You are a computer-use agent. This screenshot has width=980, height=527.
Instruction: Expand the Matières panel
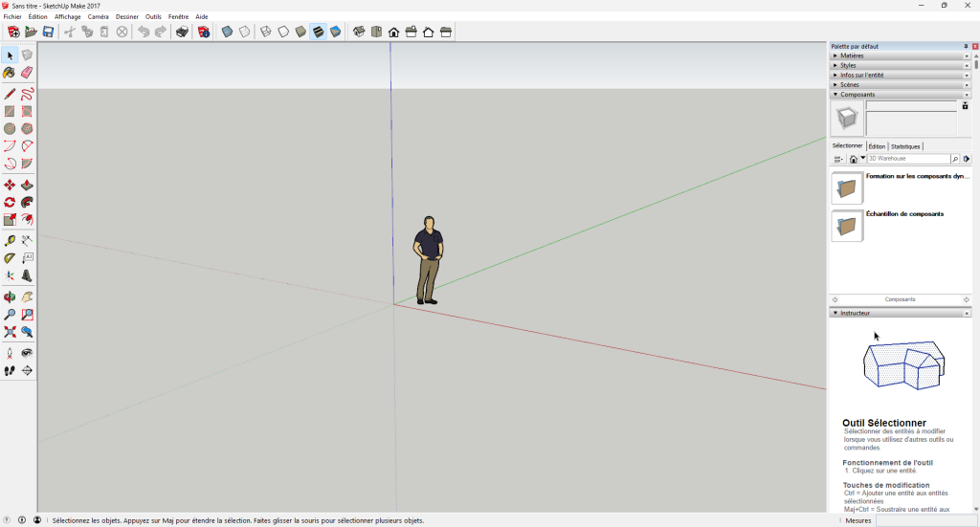tap(900, 55)
